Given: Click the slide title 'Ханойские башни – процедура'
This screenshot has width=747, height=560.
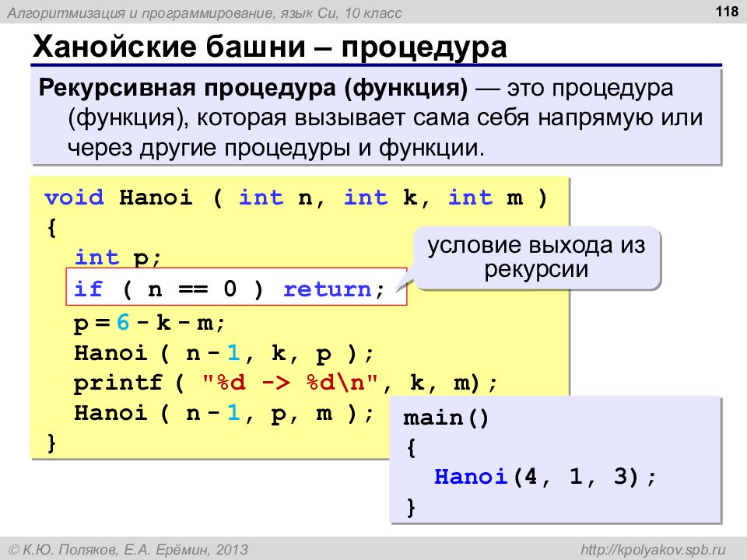Looking at the screenshot, I should (270, 47).
